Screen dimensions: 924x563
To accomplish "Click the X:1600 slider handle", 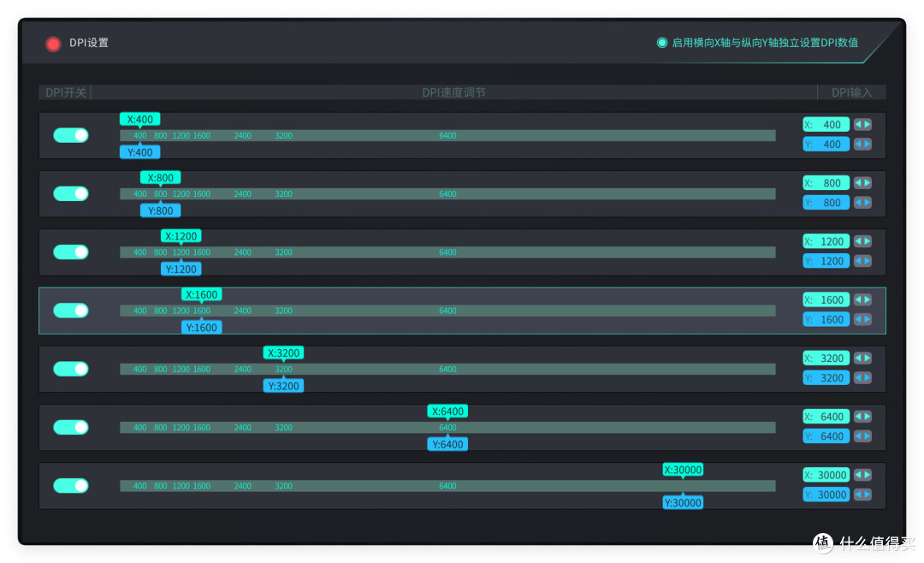I will (202, 294).
